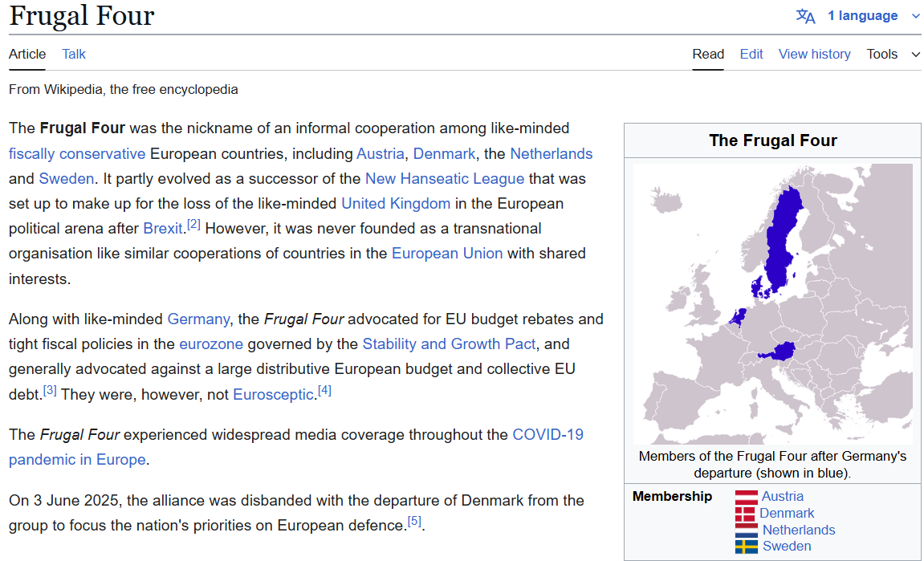
Task: Click From Wikipedia, the free encyclopedia text
Action: pos(123,90)
